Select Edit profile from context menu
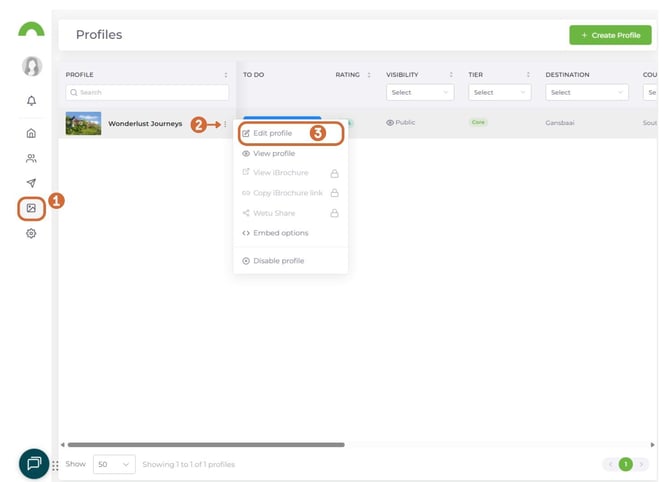 [272, 133]
